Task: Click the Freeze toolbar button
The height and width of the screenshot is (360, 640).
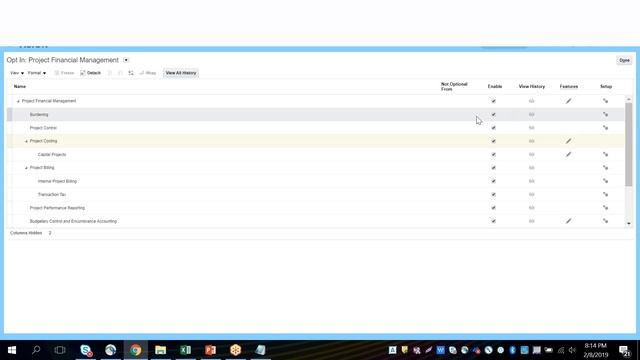Action: [64, 73]
